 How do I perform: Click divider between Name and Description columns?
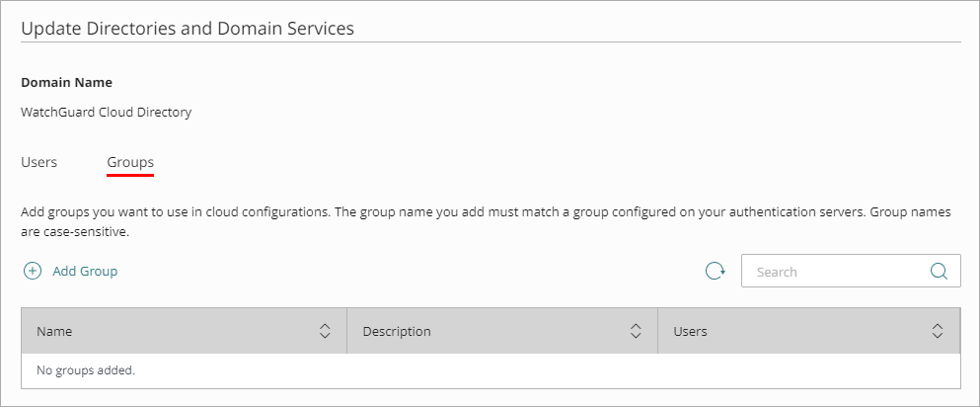(x=347, y=332)
